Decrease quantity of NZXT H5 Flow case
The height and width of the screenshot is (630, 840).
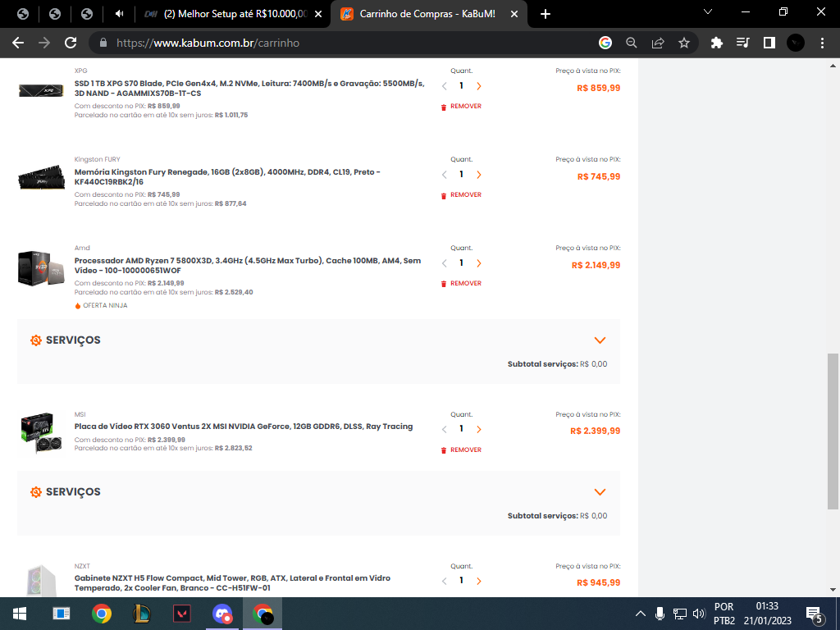click(444, 581)
